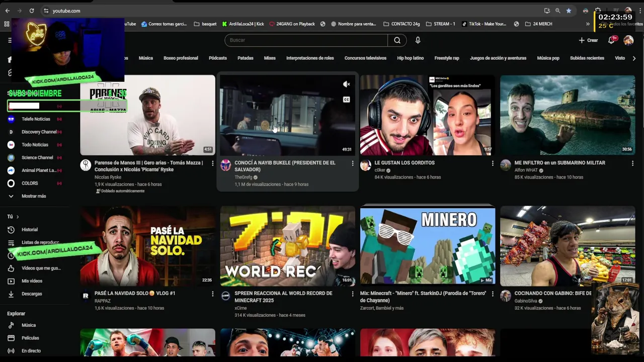Open the STREAM - 1 bookmark folder
Screen dimensions: 644x362
[440, 24]
